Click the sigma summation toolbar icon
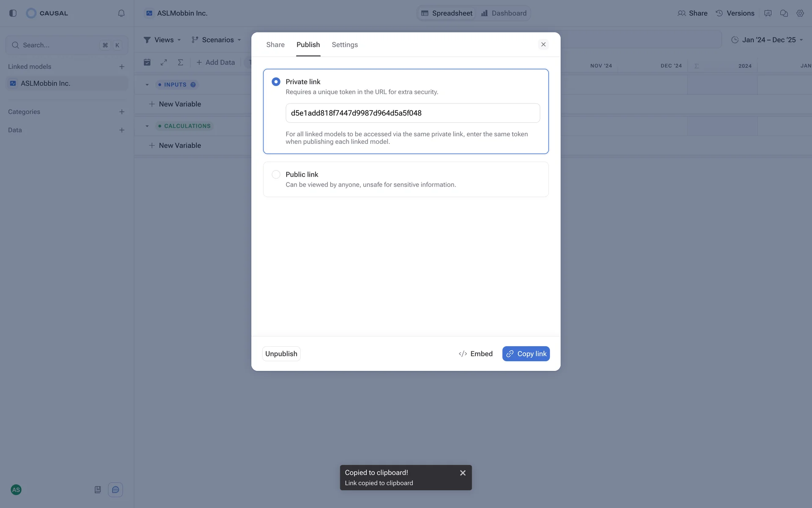This screenshot has width=812, height=508. [181, 62]
